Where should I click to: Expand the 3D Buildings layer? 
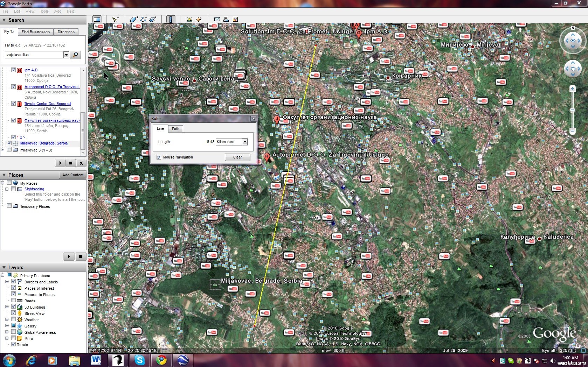7,307
